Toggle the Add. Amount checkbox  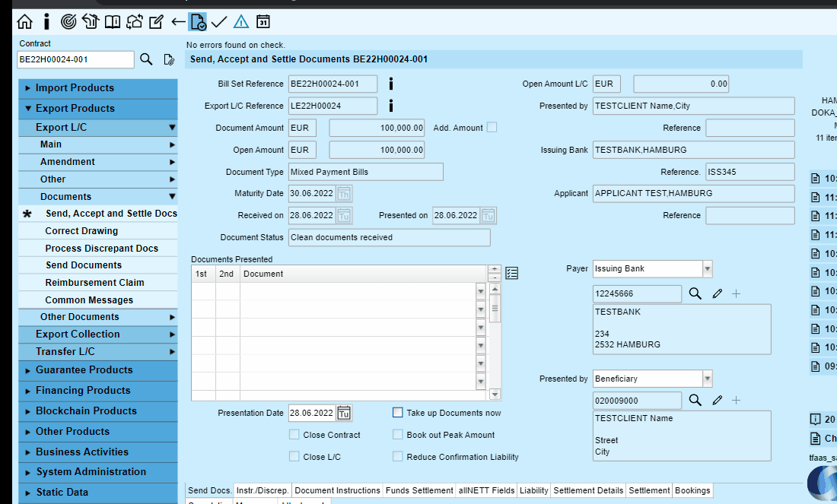pyautogui.click(x=492, y=128)
